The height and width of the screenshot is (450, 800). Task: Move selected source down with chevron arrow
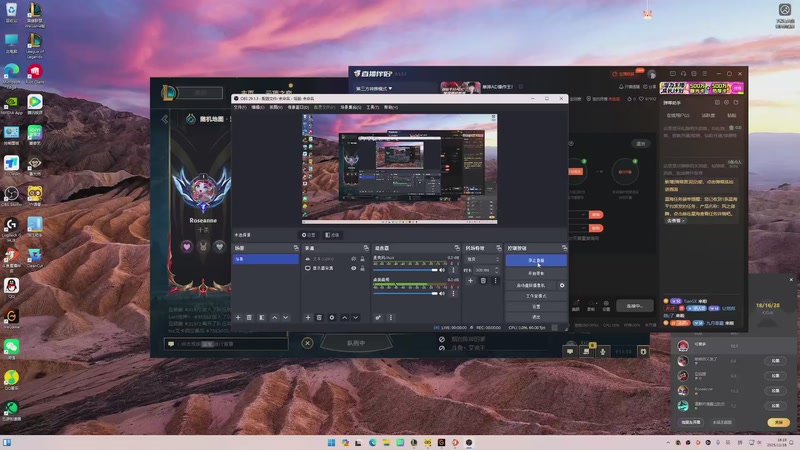[x=356, y=317]
